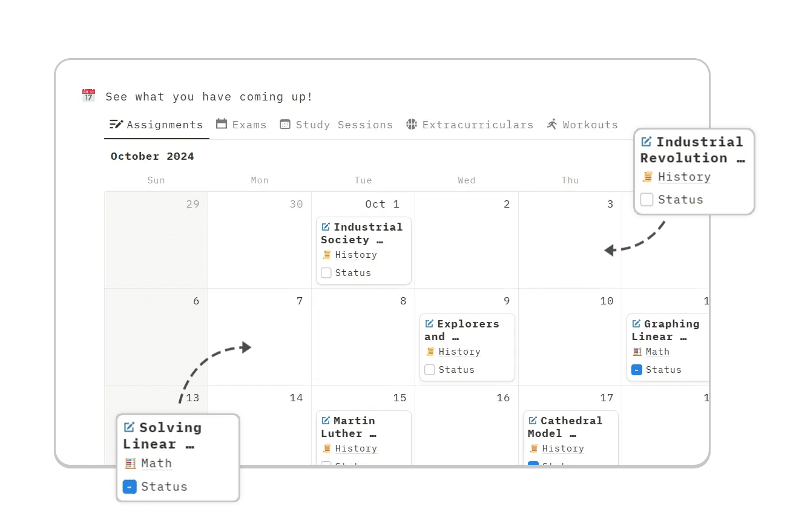This screenshot has height=532, width=796.
Task: Click the edit icon on Graphing Linear card
Action: click(x=636, y=324)
